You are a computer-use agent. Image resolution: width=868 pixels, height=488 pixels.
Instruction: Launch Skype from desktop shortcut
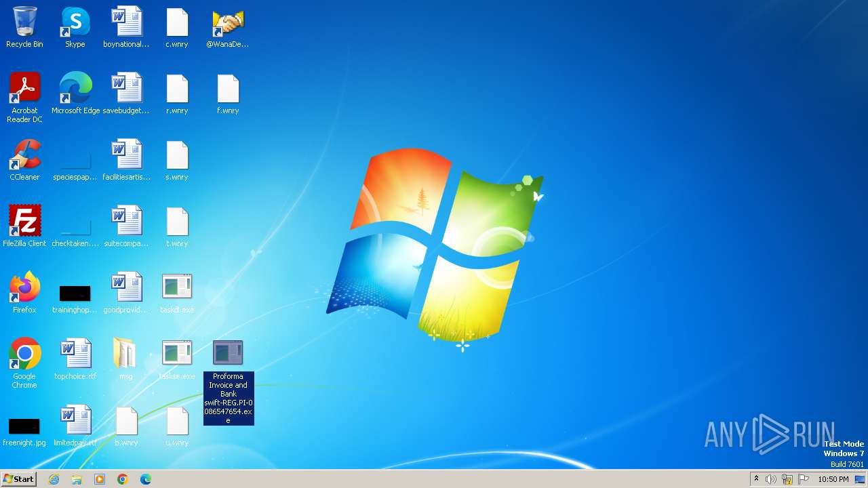75,27
